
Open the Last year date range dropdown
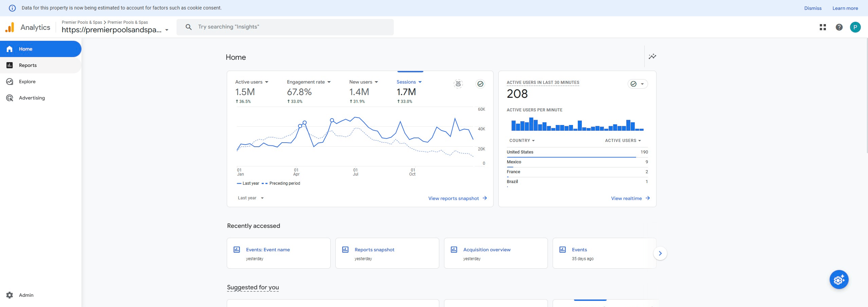coord(251,198)
